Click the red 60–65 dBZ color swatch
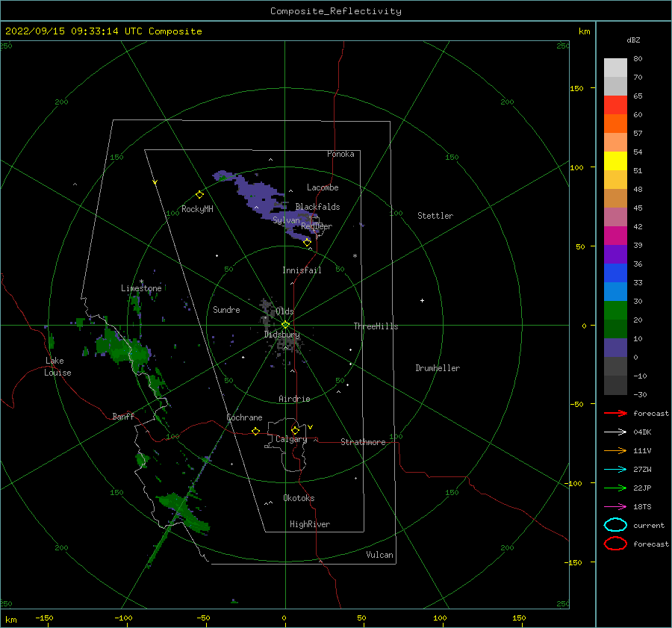Viewport: 672px width, 628px height. pos(615,105)
